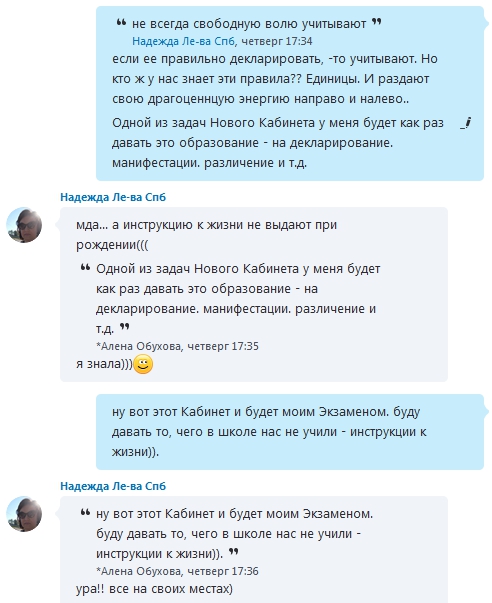Click quote attribution 'Алена Обухова, четверг 17:36'
Screen dimensions: 492x603
177,571
